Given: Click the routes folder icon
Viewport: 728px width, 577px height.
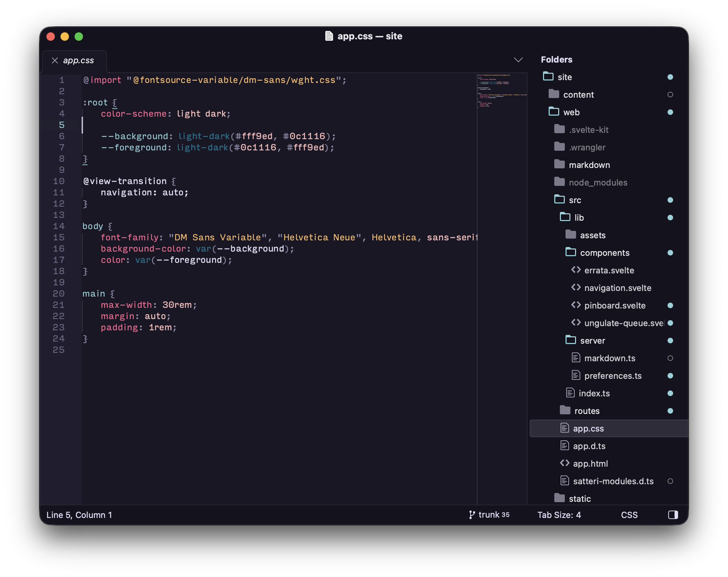Looking at the screenshot, I should (x=565, y=410).
